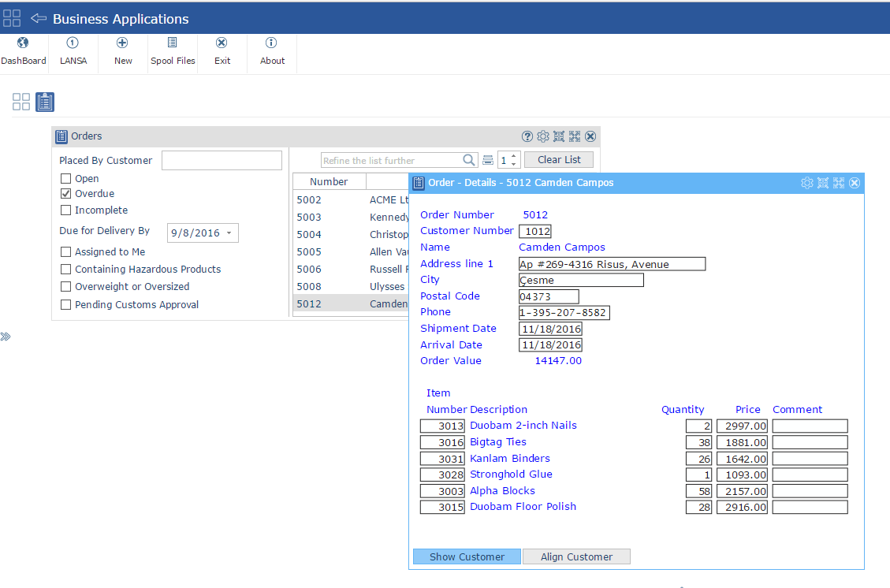Screen dimensions: 890x588
Task: Uncheck the Overdue checkbox
Action: [x=66, y=194]
